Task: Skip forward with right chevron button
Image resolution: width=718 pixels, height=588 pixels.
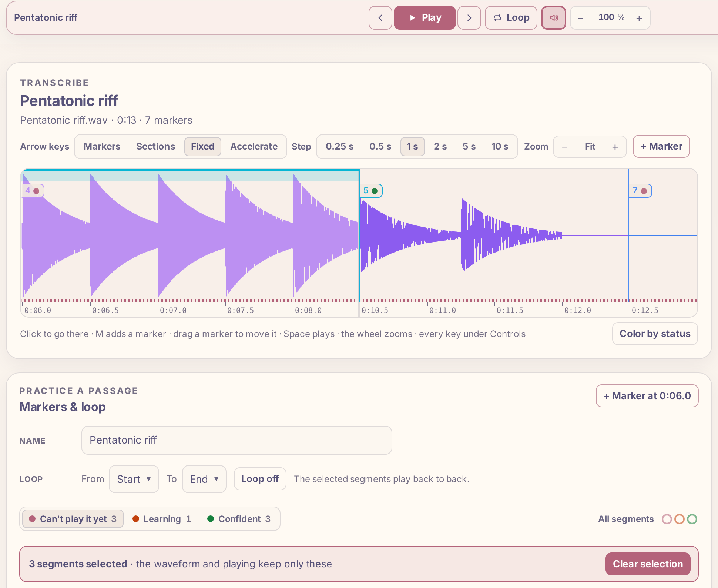Action: [469, 18]
